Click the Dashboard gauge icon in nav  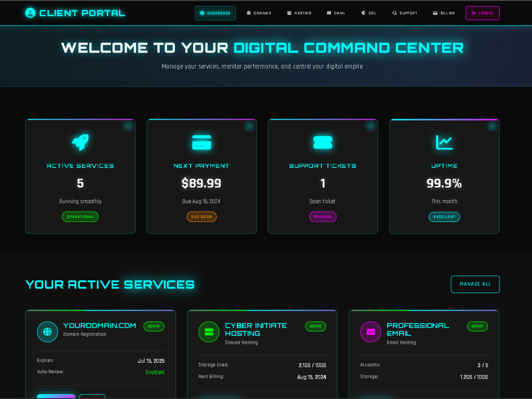click(x=202, y=13)
